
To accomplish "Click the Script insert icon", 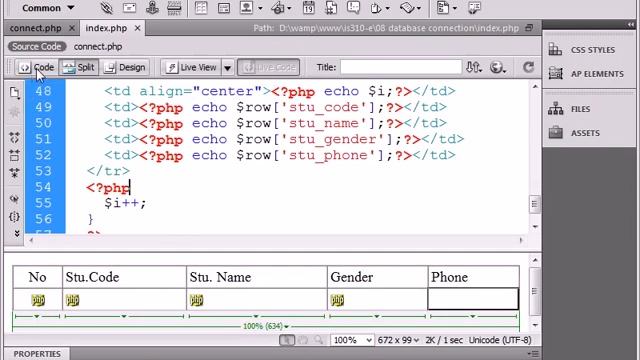I will coord(407,8).
